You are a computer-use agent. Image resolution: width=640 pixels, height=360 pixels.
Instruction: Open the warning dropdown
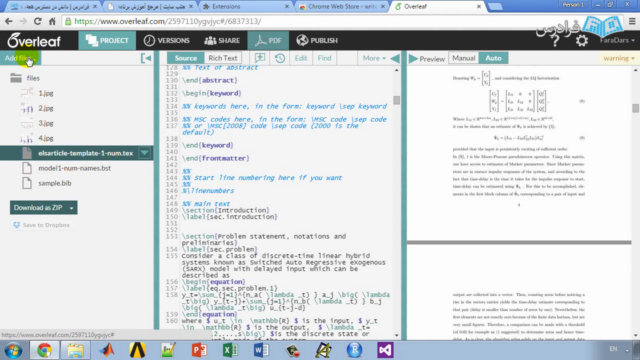coord(619,58)
